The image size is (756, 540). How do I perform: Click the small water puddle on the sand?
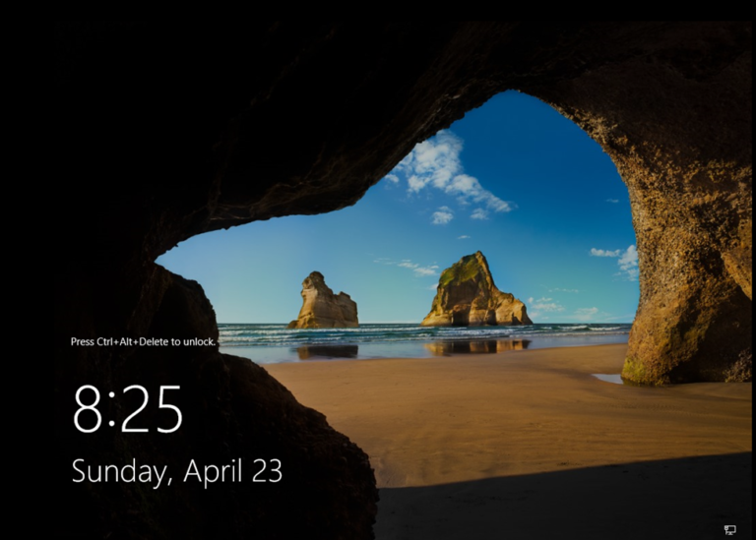point(606,378)
